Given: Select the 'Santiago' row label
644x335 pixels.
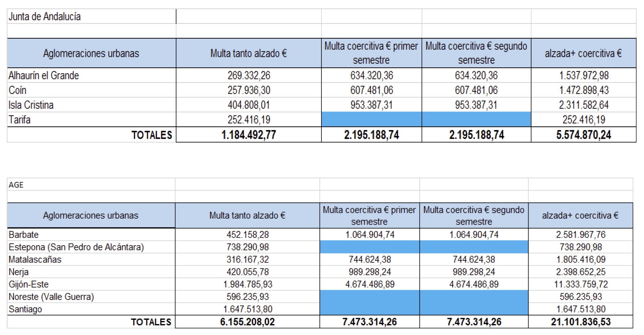Looking at the screenshot, I should 91,309.
